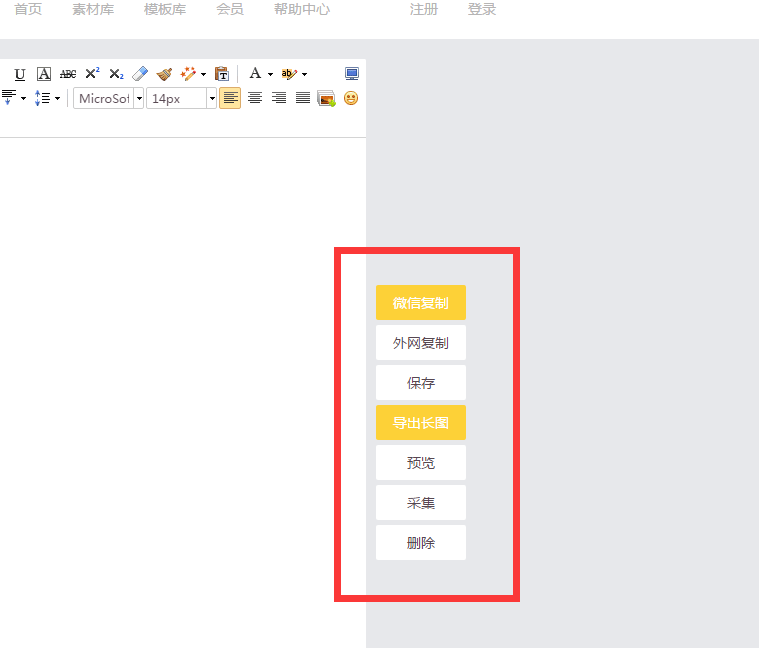The height and width of the screenshot is (648, 759).
Task: Click the highlight background color icon
Action: pos(289,74)
